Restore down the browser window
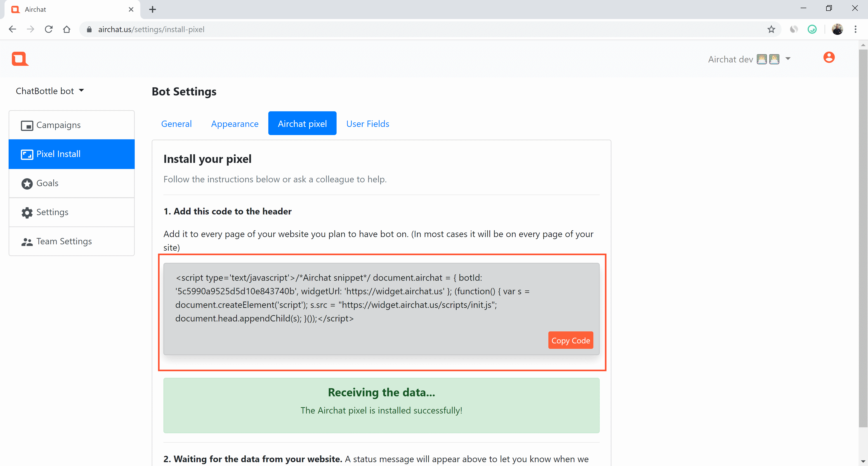This screenshot has height=466, width=868. click(x=829, y=8)
